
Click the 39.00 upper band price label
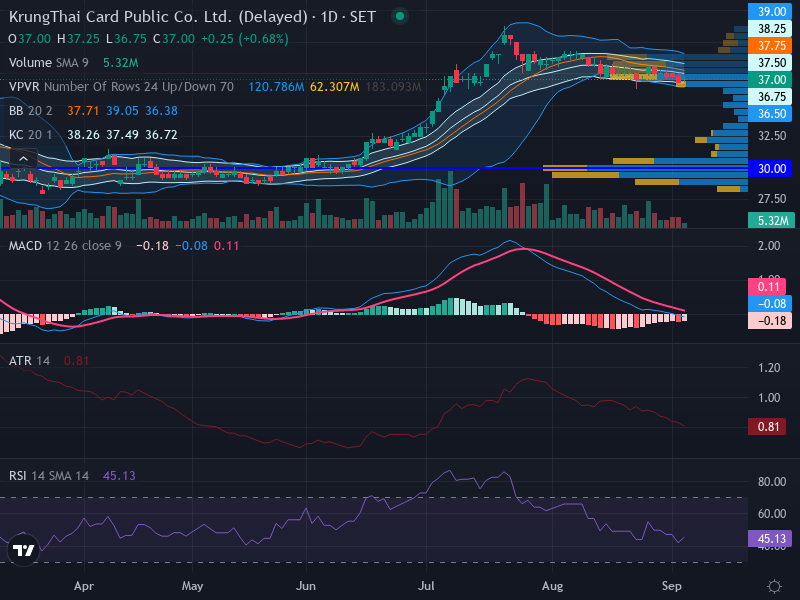click(770, 11)
